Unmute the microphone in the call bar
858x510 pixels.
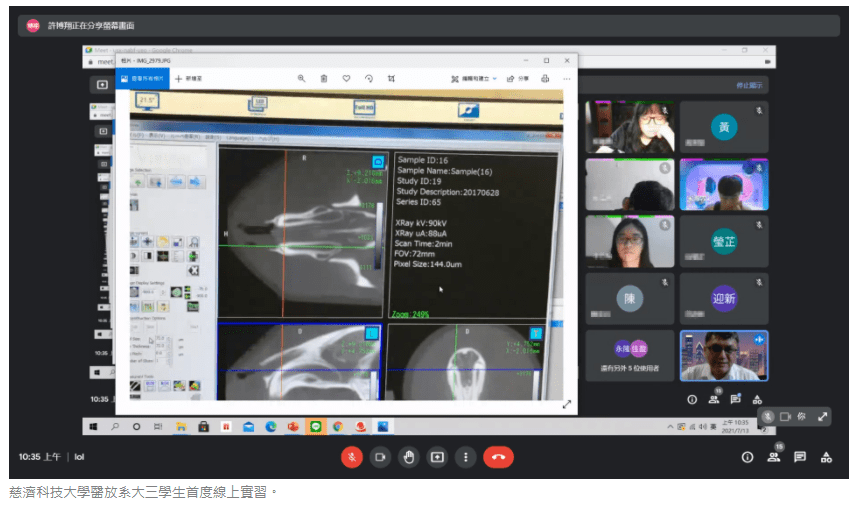(351, 457)
